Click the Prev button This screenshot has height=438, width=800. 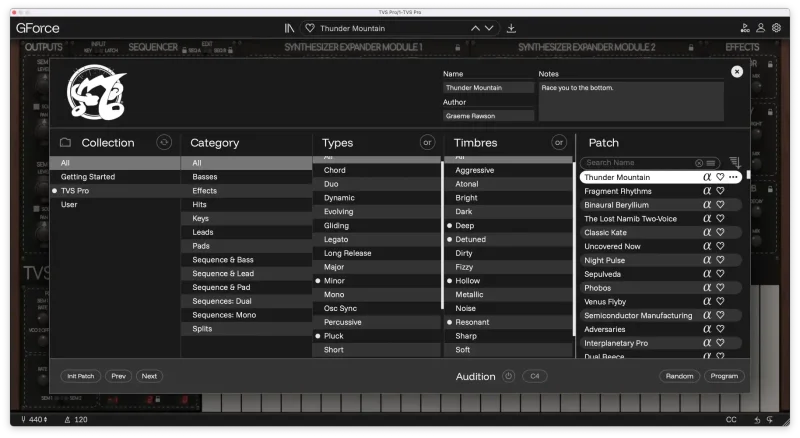[x=118, y=376]
